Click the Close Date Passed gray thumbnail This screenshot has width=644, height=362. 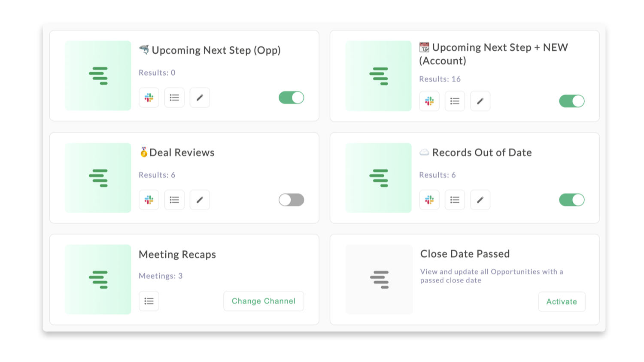[379, 280]
